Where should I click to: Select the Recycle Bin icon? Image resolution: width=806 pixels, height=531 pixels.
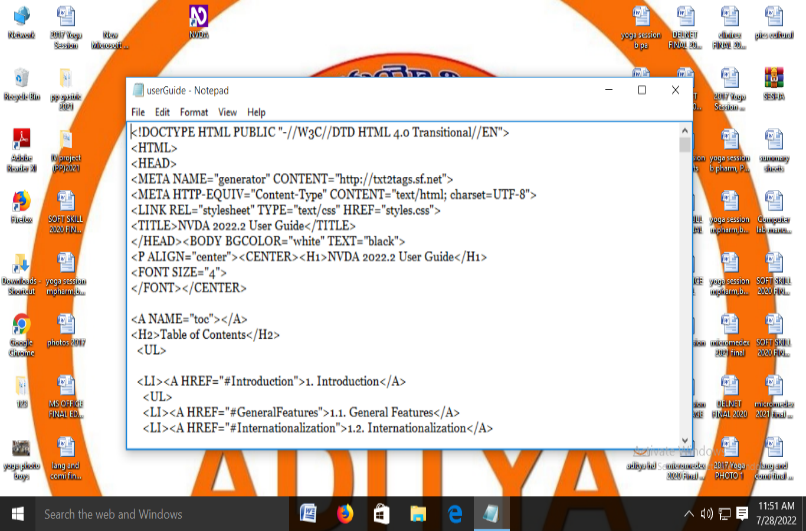[x=22, y=84]
